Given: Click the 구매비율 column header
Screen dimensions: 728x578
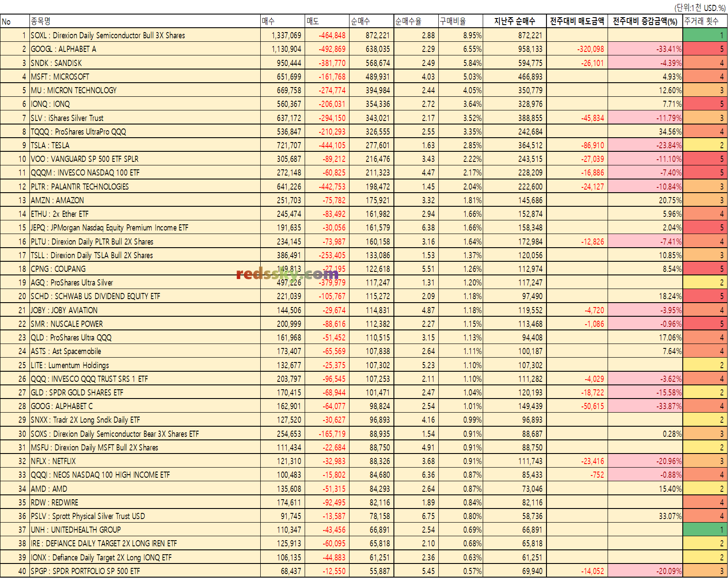Looking at the screenshot, I should click(461, 21).
